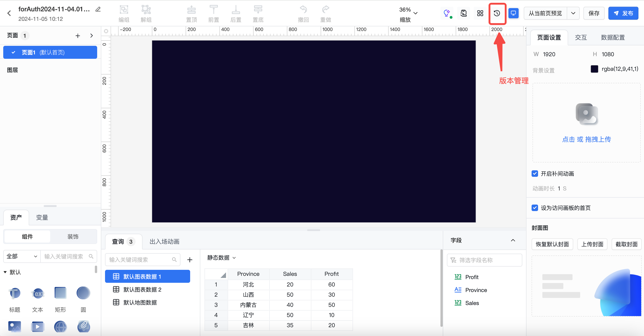
Task: Click 上传封面 button
Action: pyautogui.click(x=592, y=244)
